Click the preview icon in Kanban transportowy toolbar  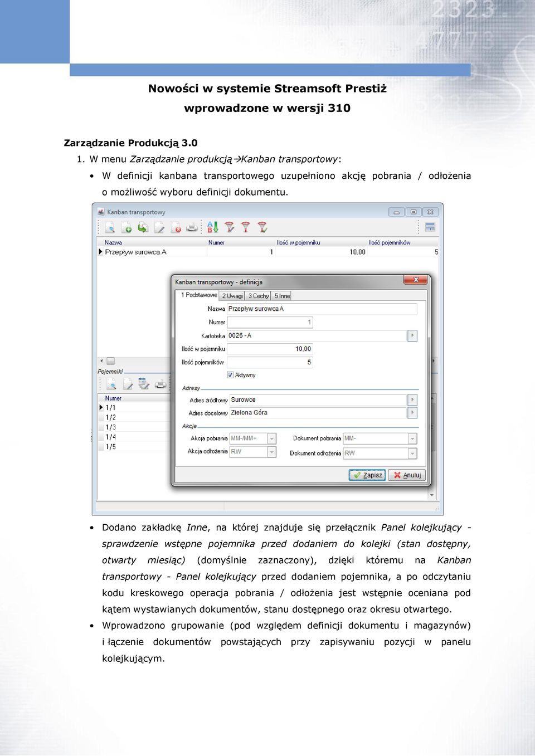click(110, 227)
